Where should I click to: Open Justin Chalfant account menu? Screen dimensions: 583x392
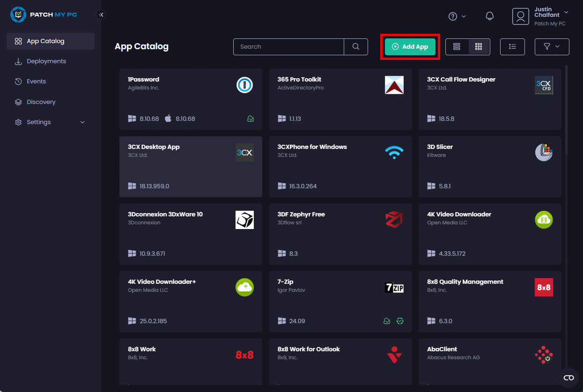[x=540, y=16]
